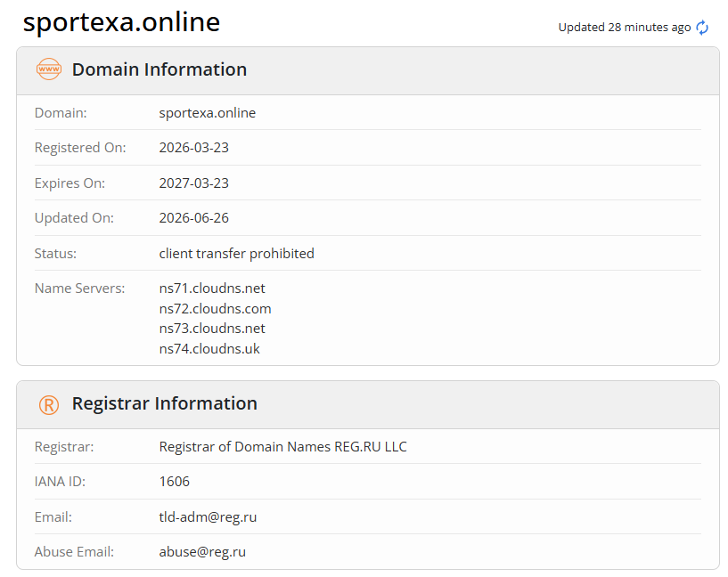
Task: Click status 'client transfer prohibited'
Action: point(236,254)
